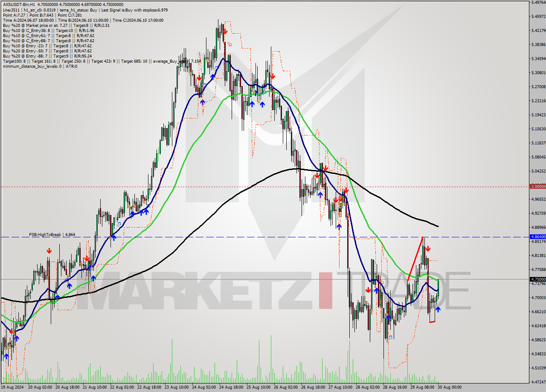Click the 'Buy %20 @ Entry -88' line
This screenshot has width=546, height=392.
(x=47, y=56)
